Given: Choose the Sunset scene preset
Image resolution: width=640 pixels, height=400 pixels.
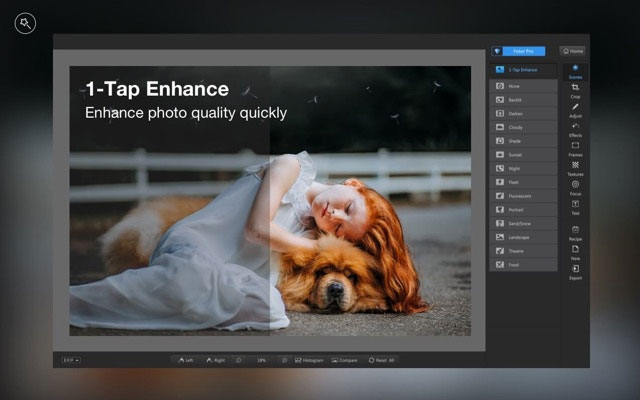Looking at the screenshot, I should coord(523,155).
